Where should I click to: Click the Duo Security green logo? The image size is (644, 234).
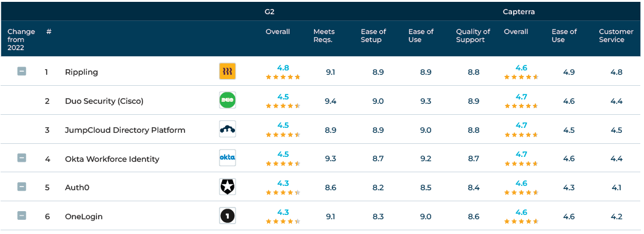coord(227,100)
